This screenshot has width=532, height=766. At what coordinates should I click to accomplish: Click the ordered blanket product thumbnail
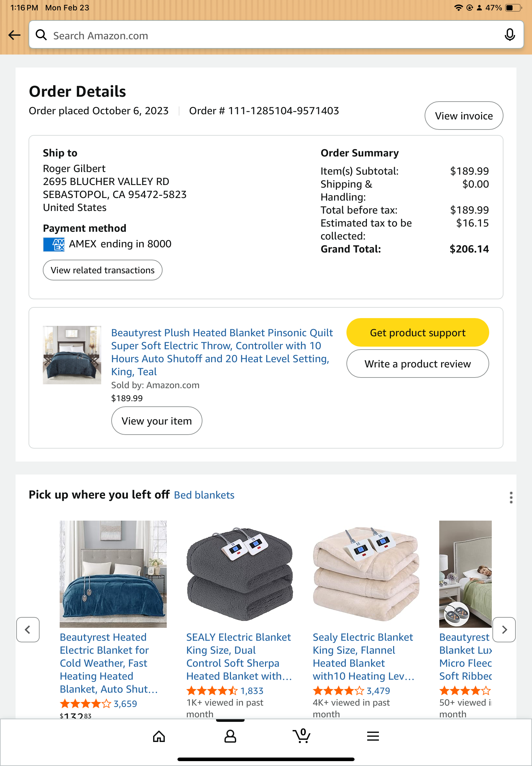click(x=72, y=355)
